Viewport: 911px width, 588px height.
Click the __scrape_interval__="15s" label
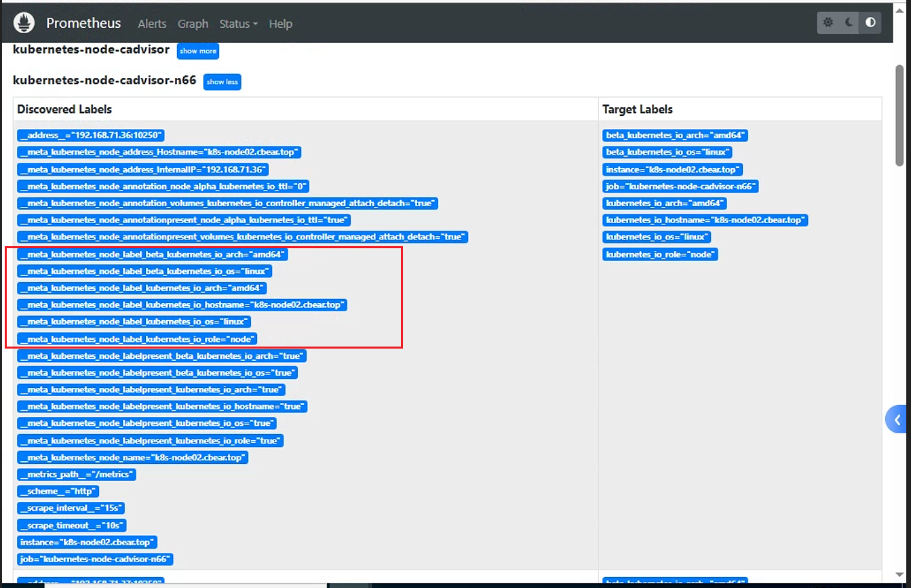[71, 509]
